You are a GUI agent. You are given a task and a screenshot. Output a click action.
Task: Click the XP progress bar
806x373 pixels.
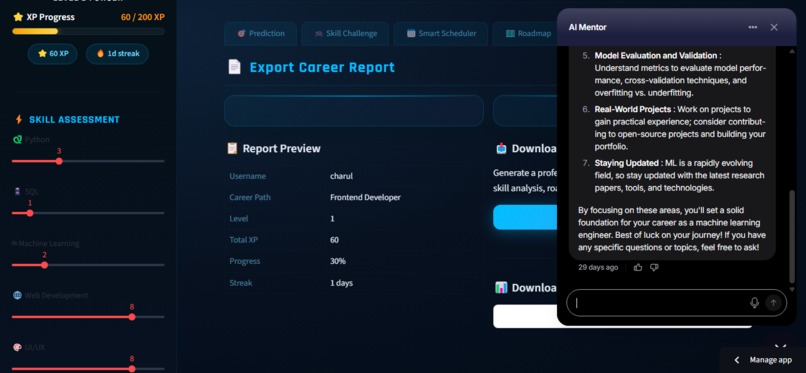click(88, 31)
